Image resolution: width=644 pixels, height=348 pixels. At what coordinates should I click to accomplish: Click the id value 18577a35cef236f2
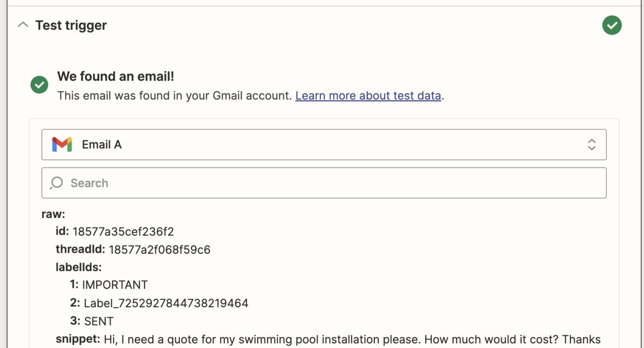coord(123,231)
